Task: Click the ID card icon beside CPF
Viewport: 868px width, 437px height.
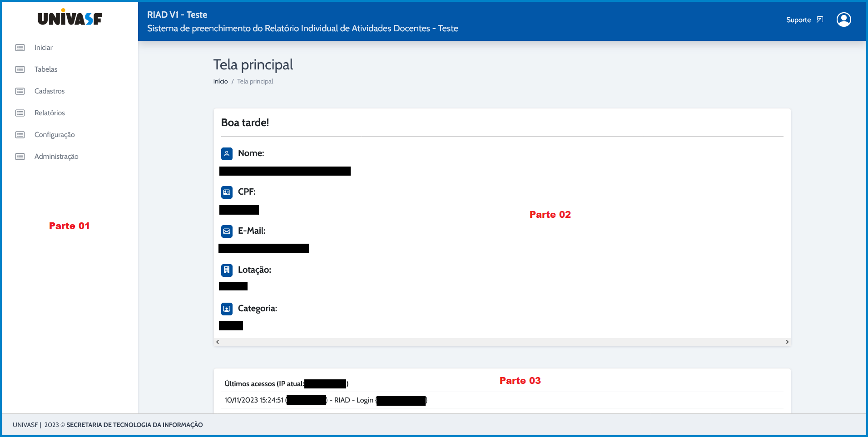Action: click(227, 192)
